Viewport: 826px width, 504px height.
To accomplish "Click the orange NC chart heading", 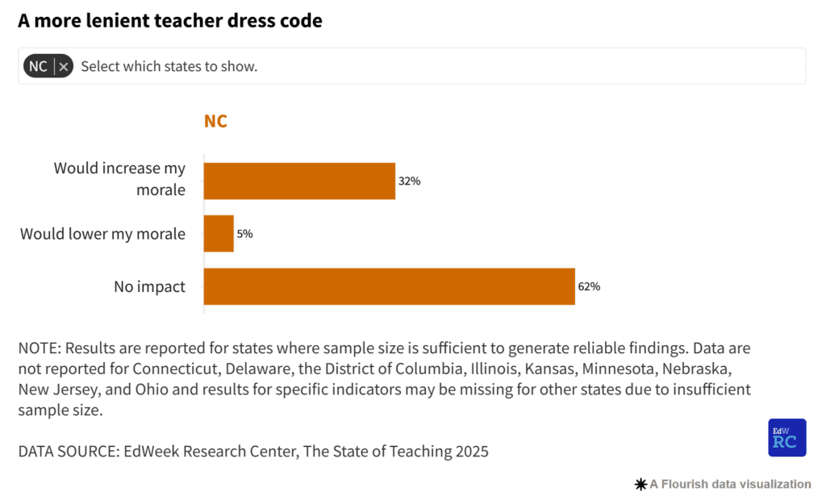I will (215, 121).
